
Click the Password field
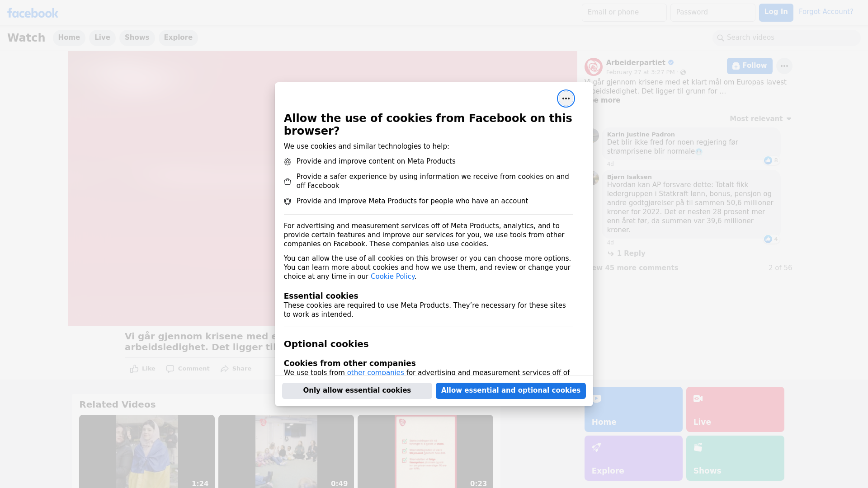pyautogui.click(x=713, y=13)
